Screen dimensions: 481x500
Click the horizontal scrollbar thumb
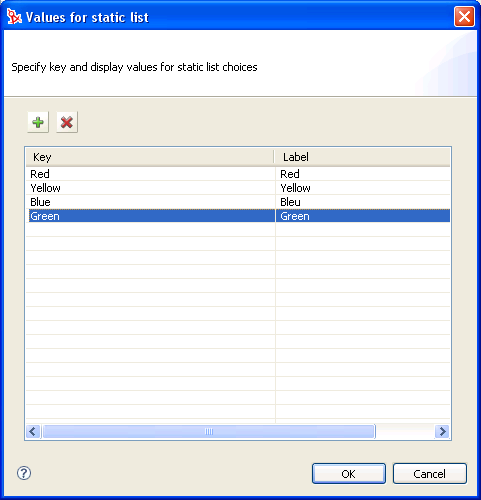point(209,432)
